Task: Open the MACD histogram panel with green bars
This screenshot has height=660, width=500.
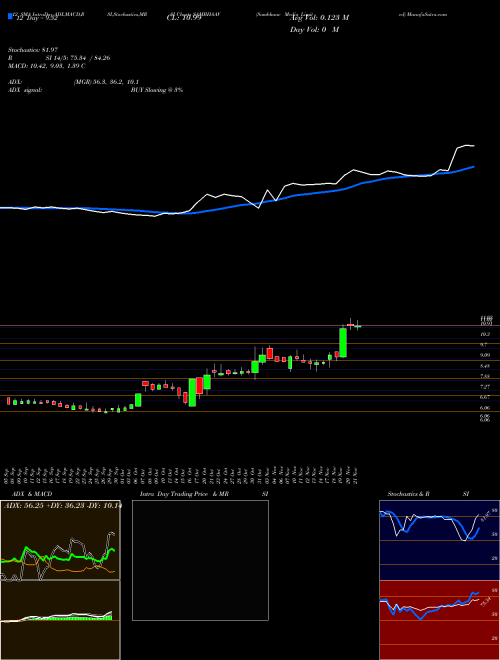Action: pos(60,620)
